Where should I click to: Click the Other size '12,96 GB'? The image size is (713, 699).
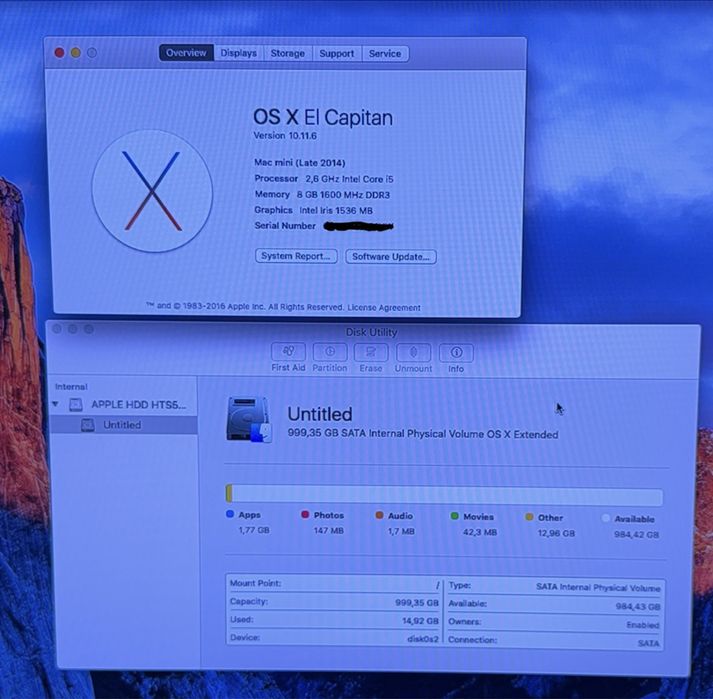pyautogui.click(x=556, y=533)
